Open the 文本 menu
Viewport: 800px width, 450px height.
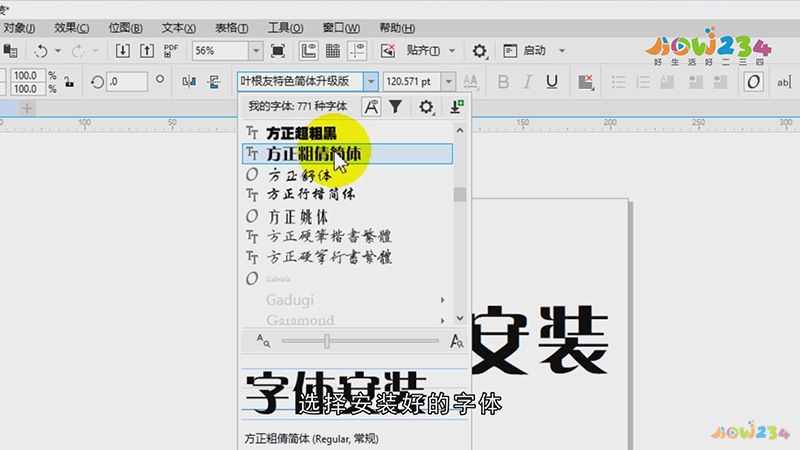(179, 28)
